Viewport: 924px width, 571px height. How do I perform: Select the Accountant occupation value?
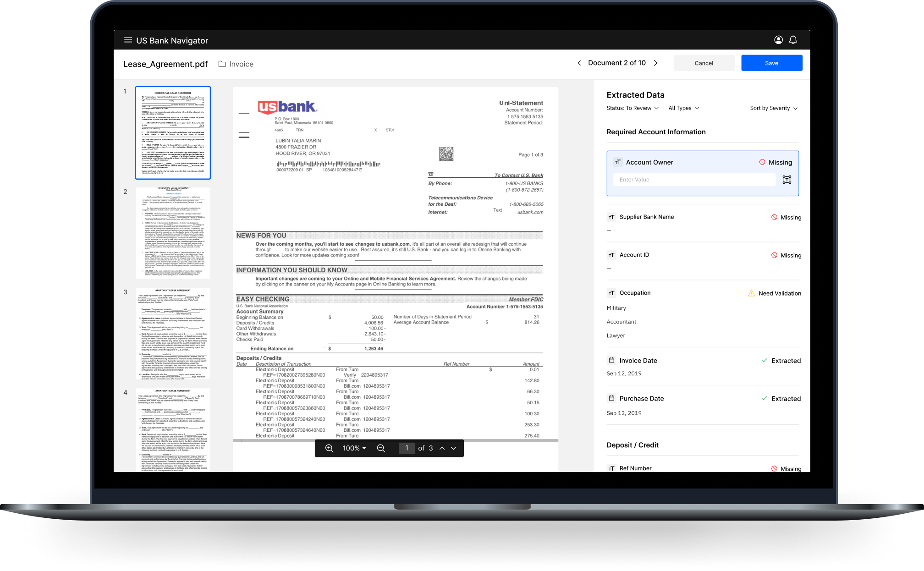click(x=621, y=322)
